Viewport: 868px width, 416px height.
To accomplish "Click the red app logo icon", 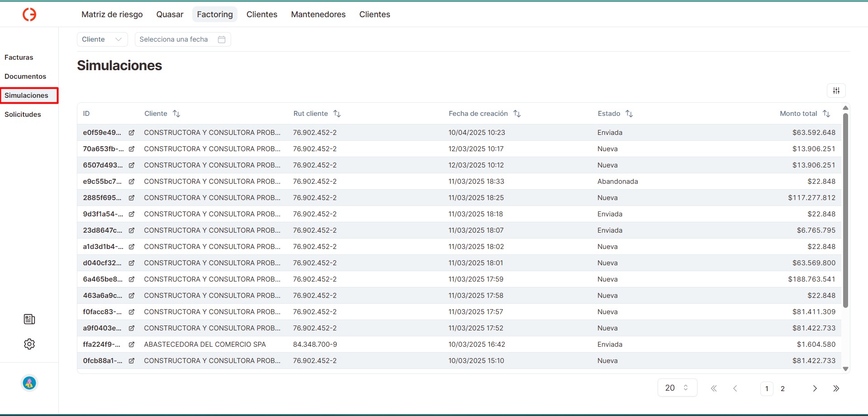I will click(x=29, y=14).
